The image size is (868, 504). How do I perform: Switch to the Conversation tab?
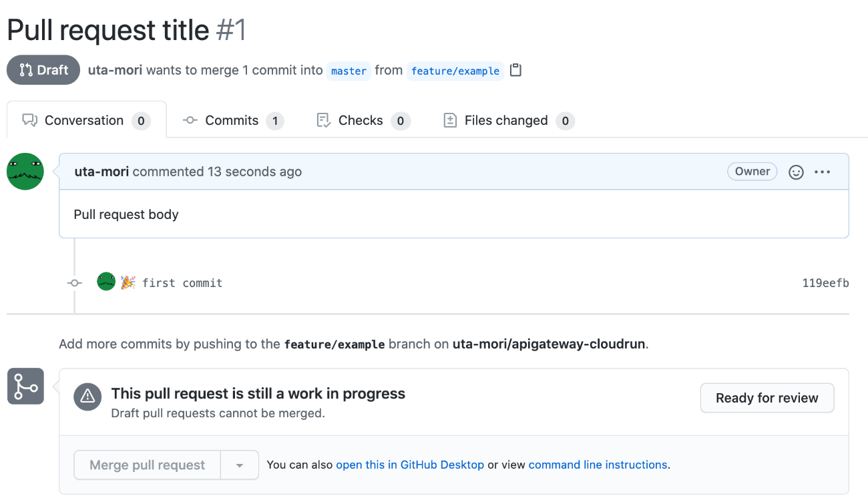[x=85, y=121]
